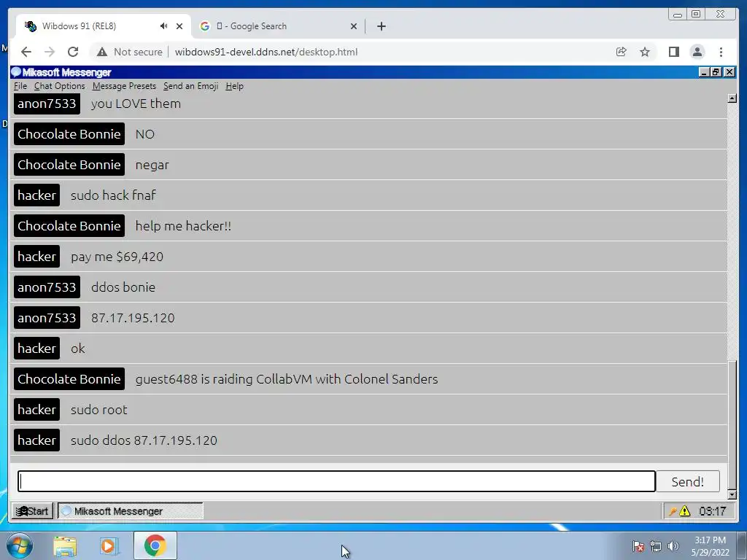Click message "you LOVE them"
This screenshot has height=560, width=747.
click(x=136, y=104)
